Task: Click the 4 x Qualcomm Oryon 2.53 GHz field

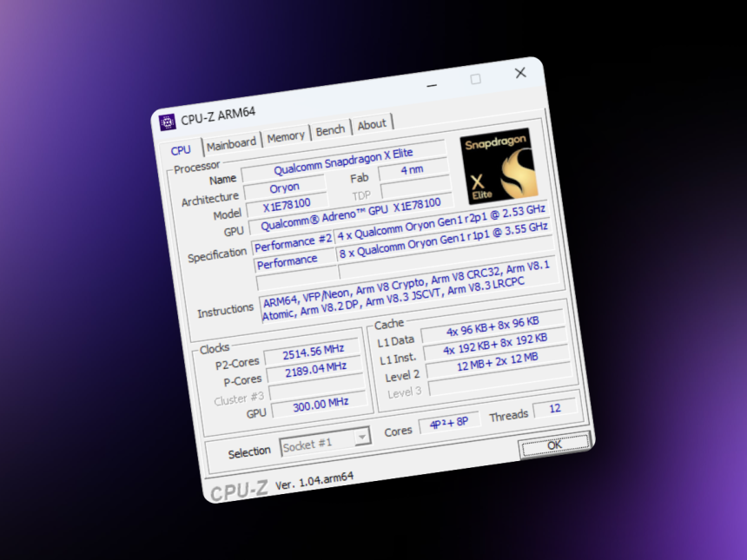Action: (441, 223)
